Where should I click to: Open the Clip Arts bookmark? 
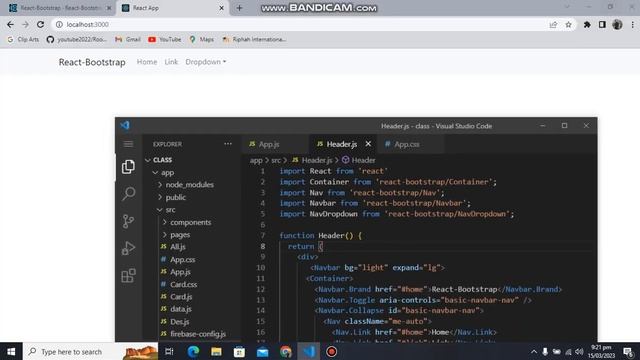click(23, 40)
